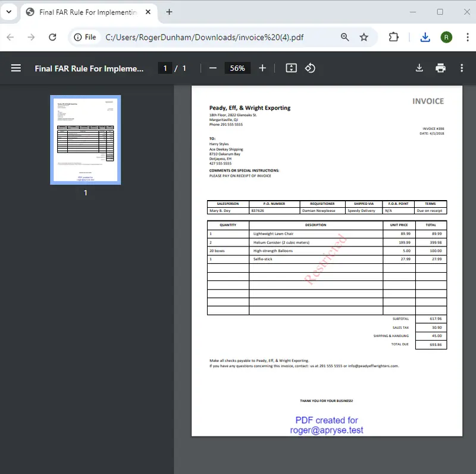
Task: Zoom out the PDF with minus
Action: pos(213,68)
